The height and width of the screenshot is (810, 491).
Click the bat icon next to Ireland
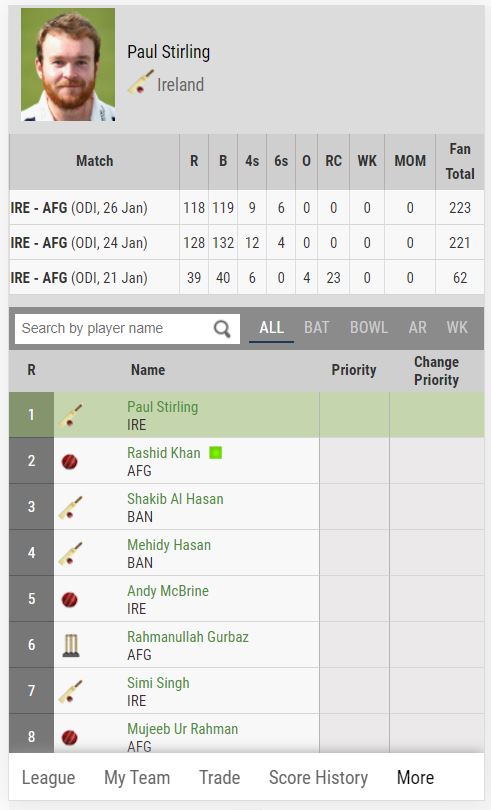[x=140, y=82]
